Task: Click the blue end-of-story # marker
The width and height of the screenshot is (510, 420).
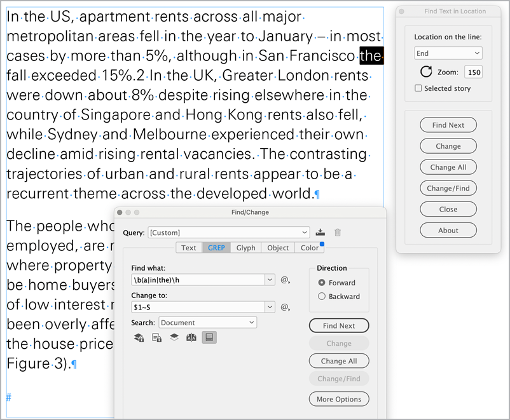Action: tap(9, 397)
